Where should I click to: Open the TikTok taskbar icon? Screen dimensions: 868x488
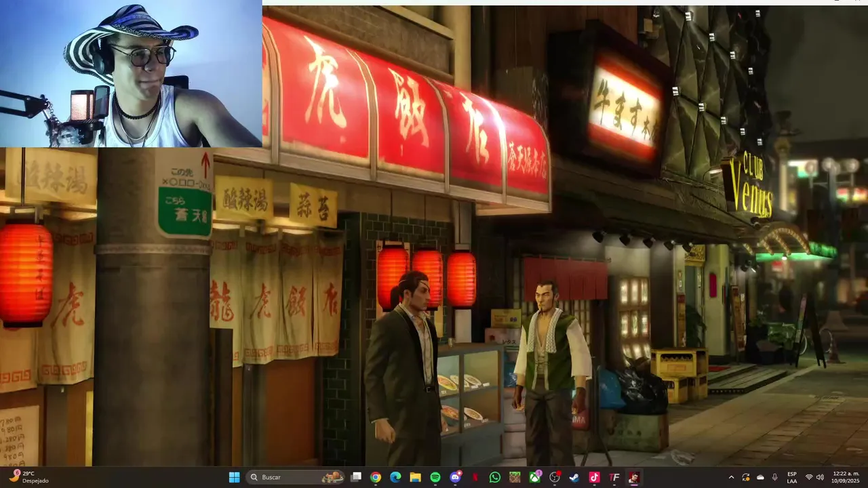point(595,477)
